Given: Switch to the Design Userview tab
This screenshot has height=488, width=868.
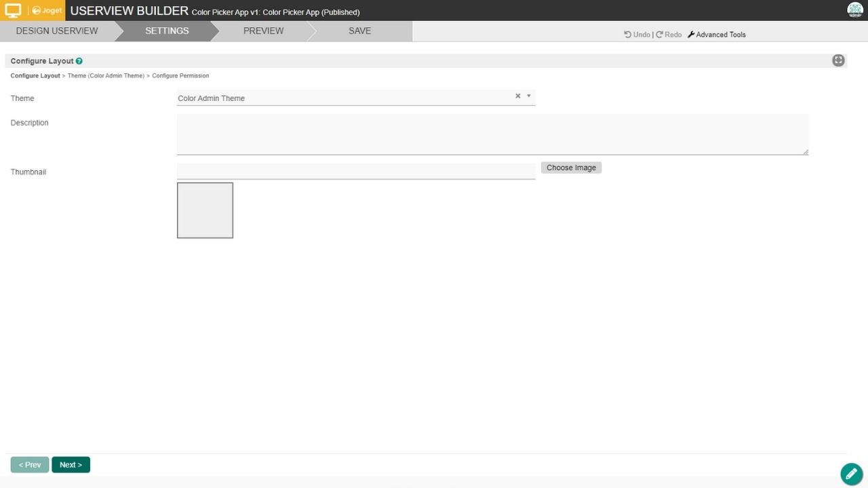Looking at the screenshot, I should pos(57,31).
